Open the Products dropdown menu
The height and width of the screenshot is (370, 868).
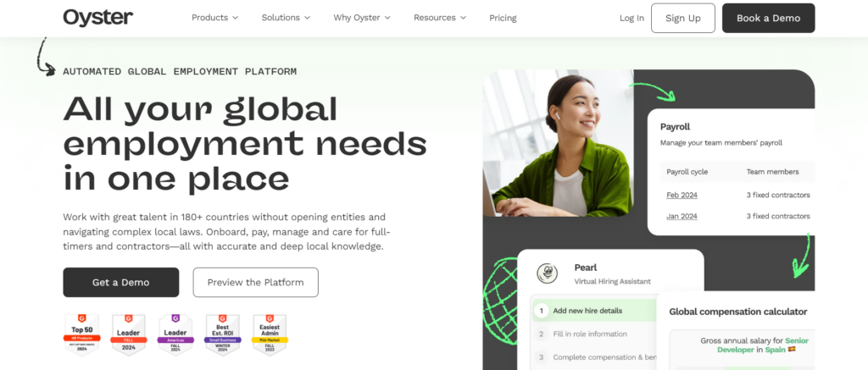214,18
